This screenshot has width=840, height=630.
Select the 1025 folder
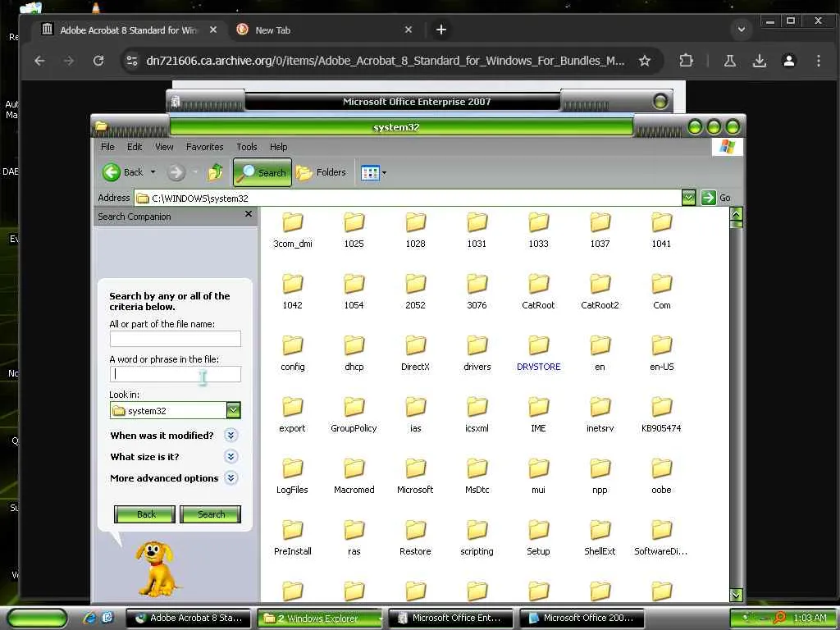pyautogui.click(x=354, y=231)
